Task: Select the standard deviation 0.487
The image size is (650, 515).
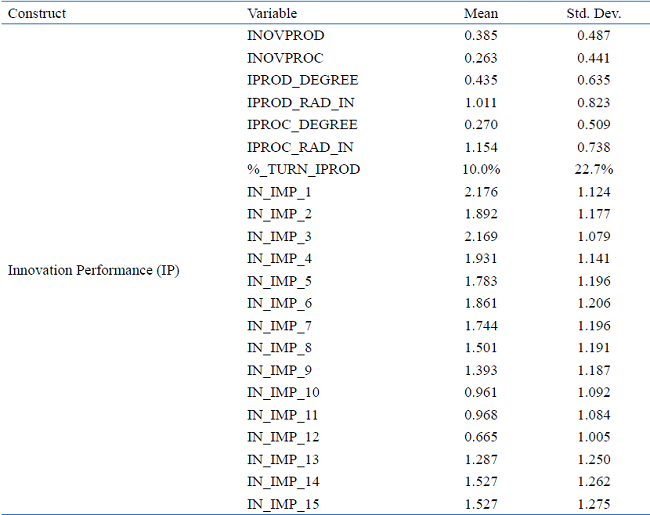Action: (594, 35)
